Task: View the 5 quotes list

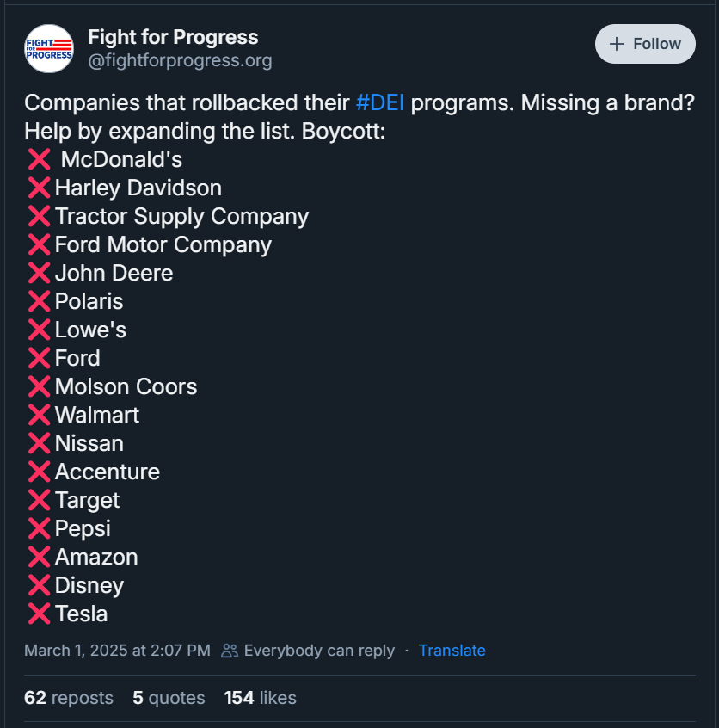Action: click(169, 698)
